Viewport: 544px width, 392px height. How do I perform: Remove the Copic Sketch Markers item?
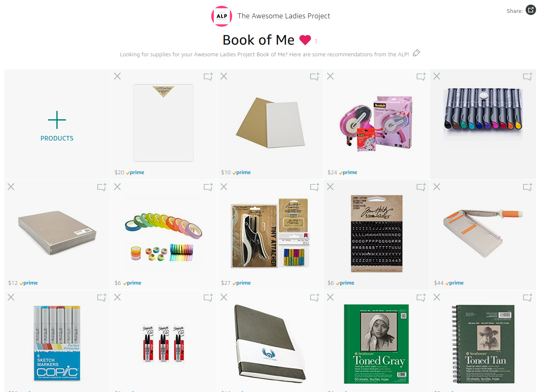coord(11,297)
